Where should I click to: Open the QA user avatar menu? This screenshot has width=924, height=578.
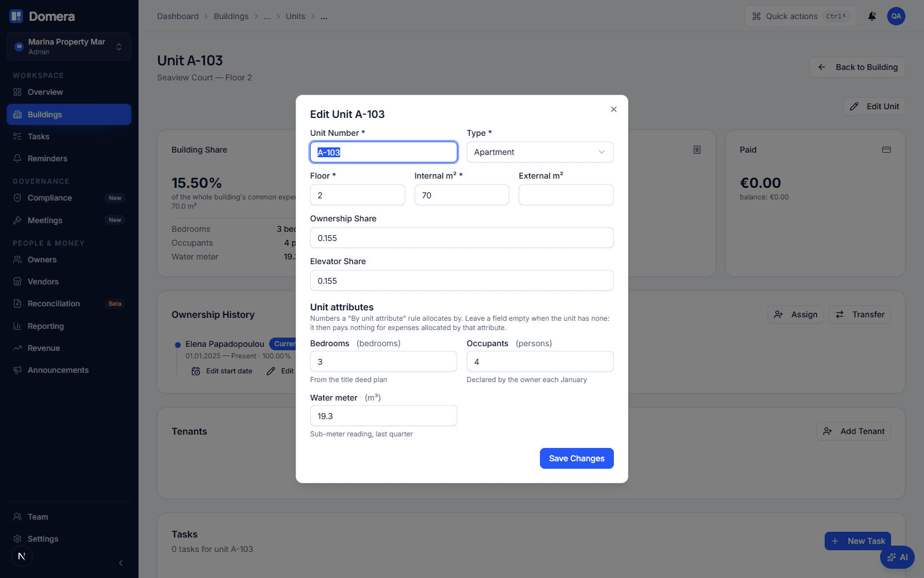tap(896, 16)
